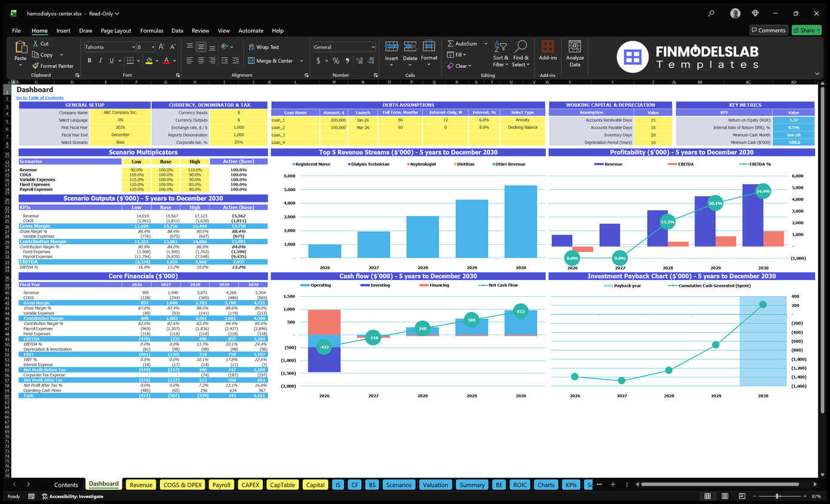Switch to the Valuation sheet tab
830x504 pixels.
pyautogui.click(x=435, y=485)
